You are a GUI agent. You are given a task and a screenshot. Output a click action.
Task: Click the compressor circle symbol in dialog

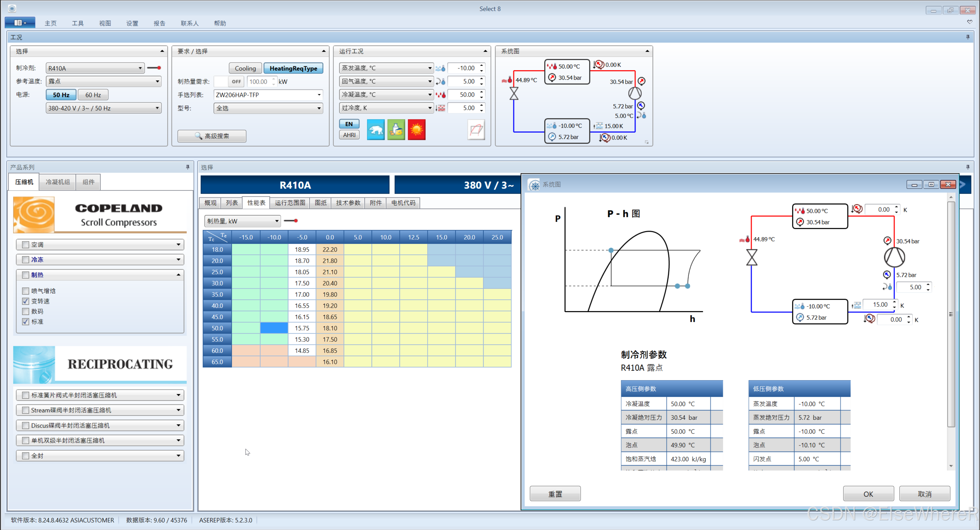(x=894, y=257)
